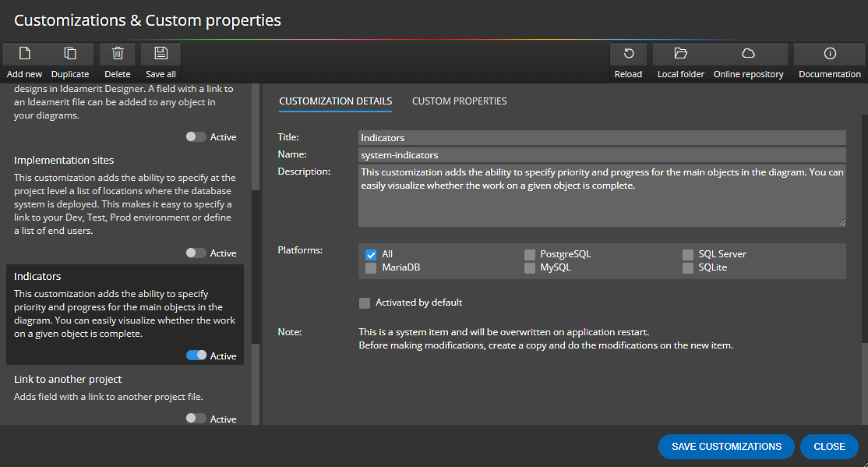Click the Delete trash icon
Screen dimensions: 868x467
(x=117, y=53)
